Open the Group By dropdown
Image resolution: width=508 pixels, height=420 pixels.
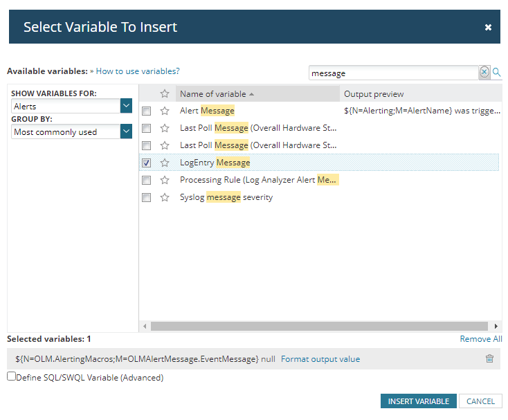(x=126, y=131)
